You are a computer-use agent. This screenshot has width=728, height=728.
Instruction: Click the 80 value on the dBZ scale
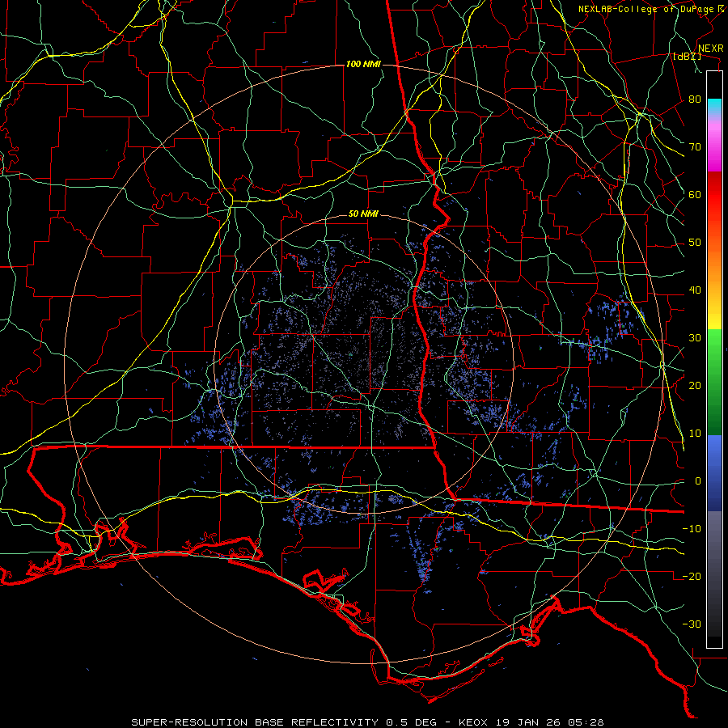[x=695, y=99]
